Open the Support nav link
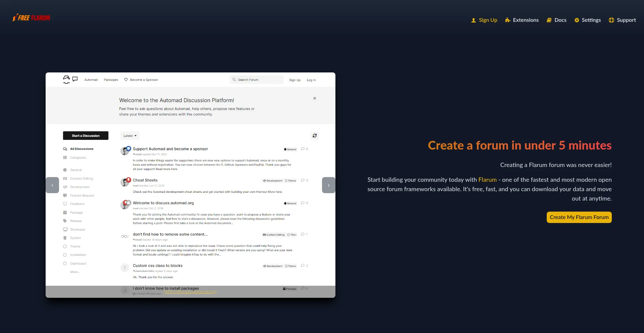 tap(622, 20)
